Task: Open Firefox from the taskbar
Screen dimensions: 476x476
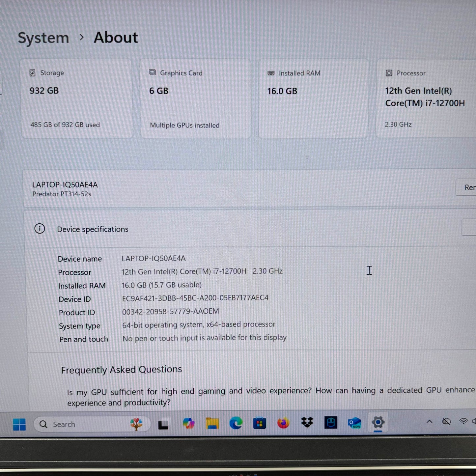Action: pyautogui.click(x=283, y=423)
